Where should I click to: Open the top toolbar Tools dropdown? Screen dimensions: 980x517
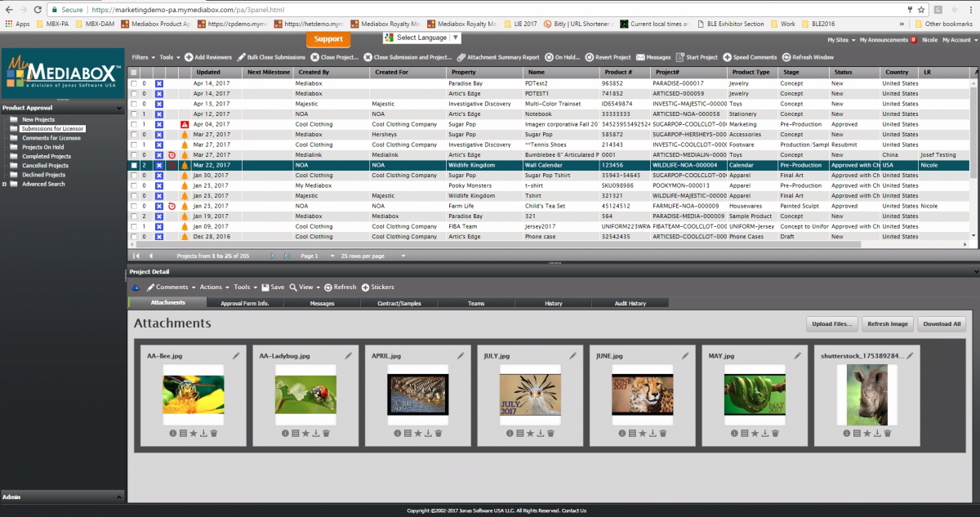tap(169, 58)
